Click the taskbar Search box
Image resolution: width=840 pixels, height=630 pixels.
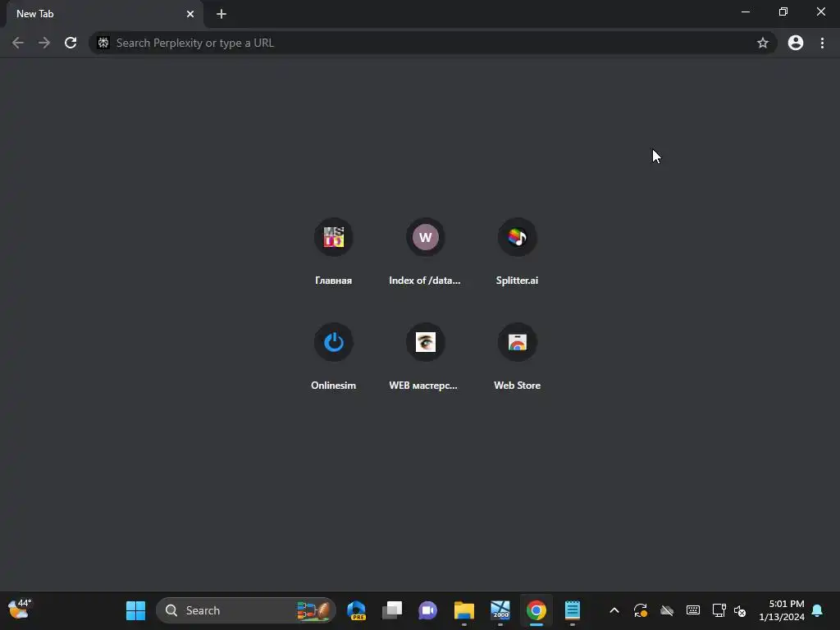[x=246, y=610]
